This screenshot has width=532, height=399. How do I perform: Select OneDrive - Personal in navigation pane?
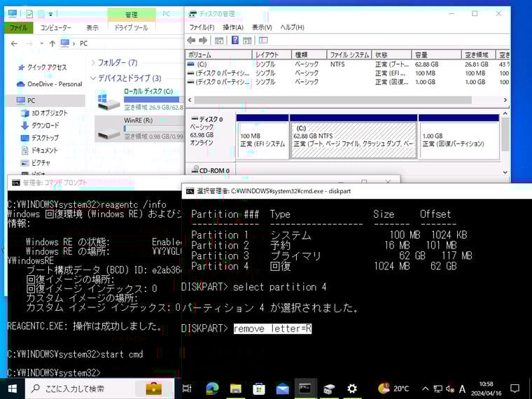(x=55, y=84)
